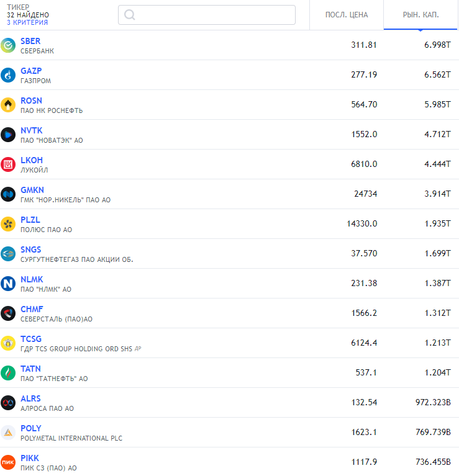459x476 pixels.
Task: Focus the ticker search input field
Action: (207, 14)
